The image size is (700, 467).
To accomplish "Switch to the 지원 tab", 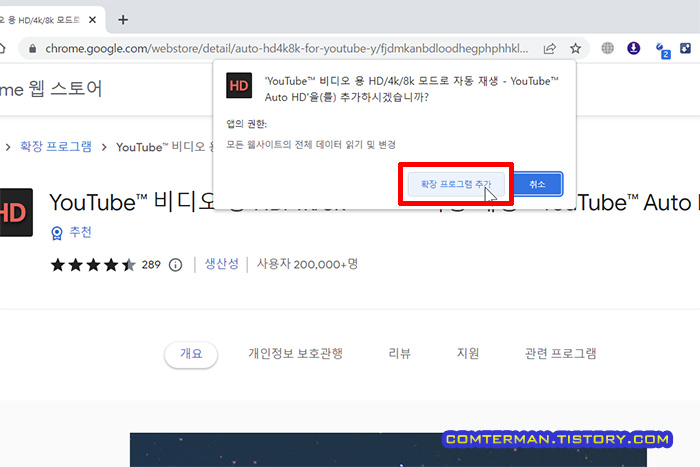I will [467, 354].
